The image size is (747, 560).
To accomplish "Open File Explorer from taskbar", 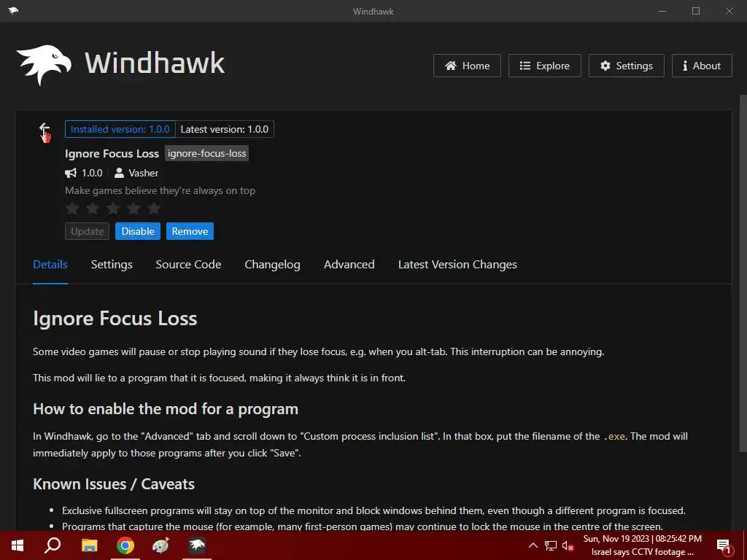I will pos(89,545).
